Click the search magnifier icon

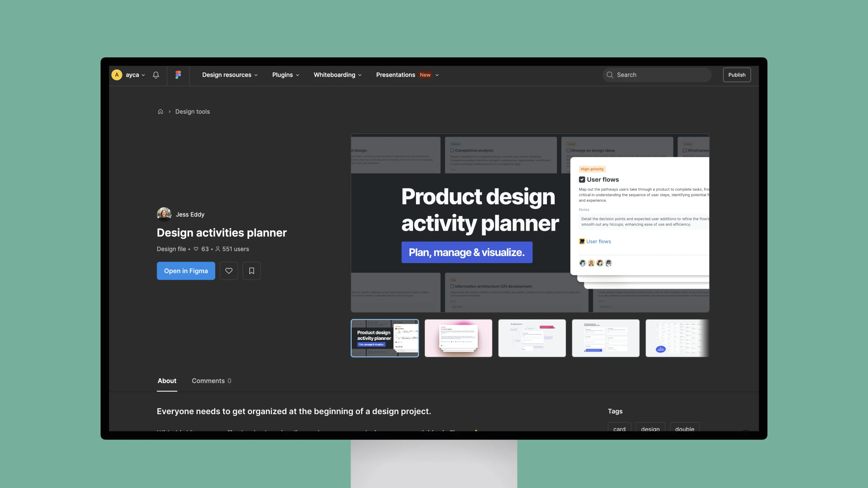(610, 75)
